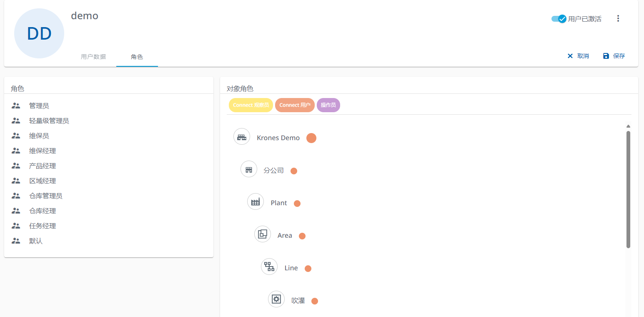
Task: Open the three-dot more options menu
Action: click(x=618, y=18)
